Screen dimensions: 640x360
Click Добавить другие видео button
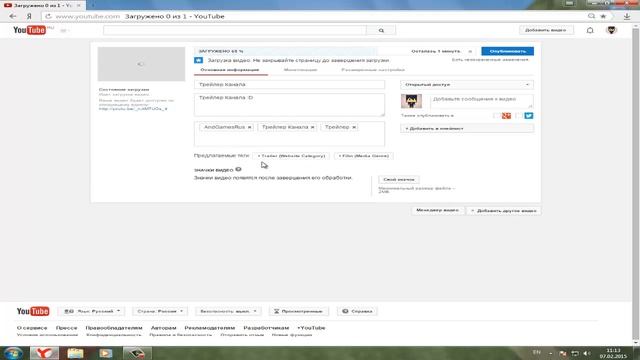tap(504, 211)
